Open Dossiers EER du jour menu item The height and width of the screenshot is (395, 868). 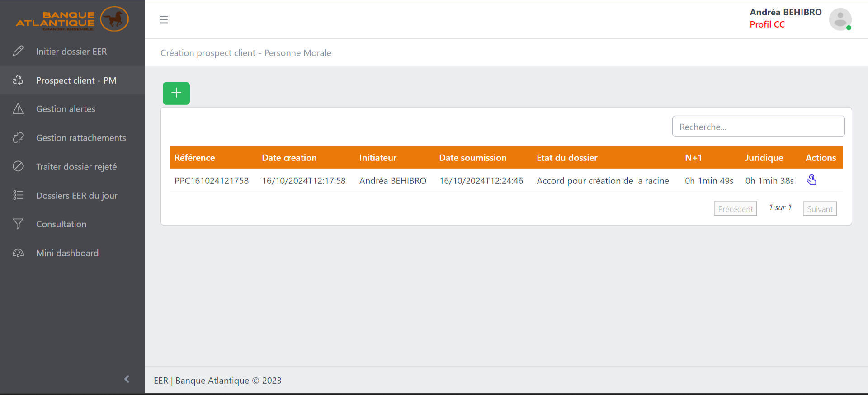click(76, 196)
